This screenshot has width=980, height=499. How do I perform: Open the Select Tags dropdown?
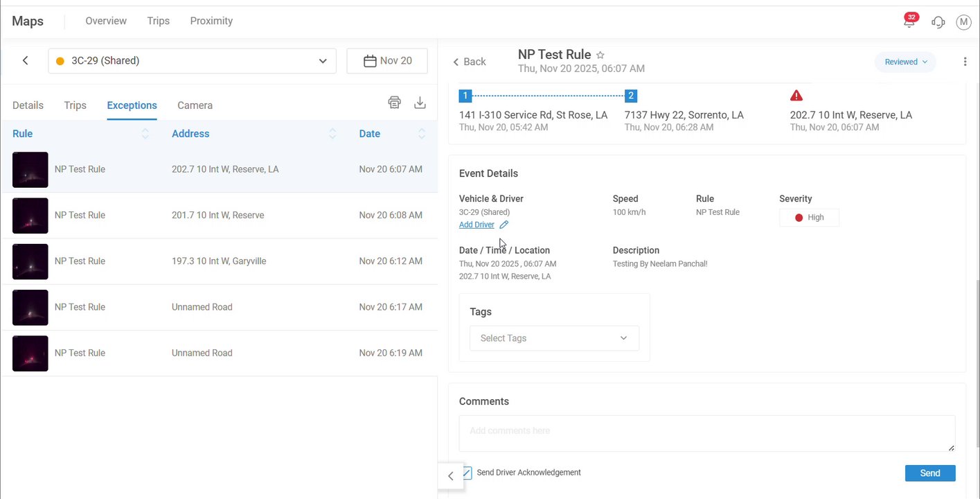(554, 338)
